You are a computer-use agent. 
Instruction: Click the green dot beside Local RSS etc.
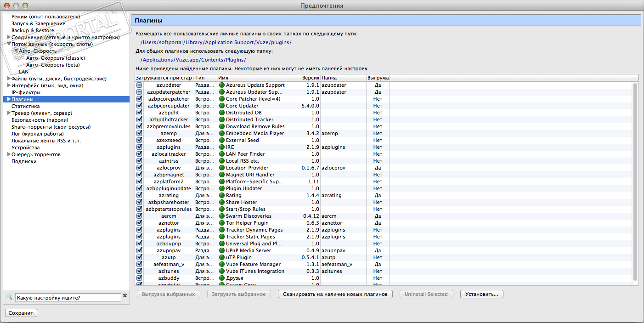221,161
